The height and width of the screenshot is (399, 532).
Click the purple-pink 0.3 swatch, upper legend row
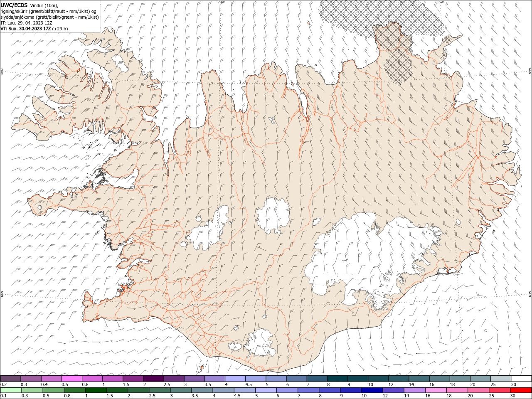[x=31, y=379]
